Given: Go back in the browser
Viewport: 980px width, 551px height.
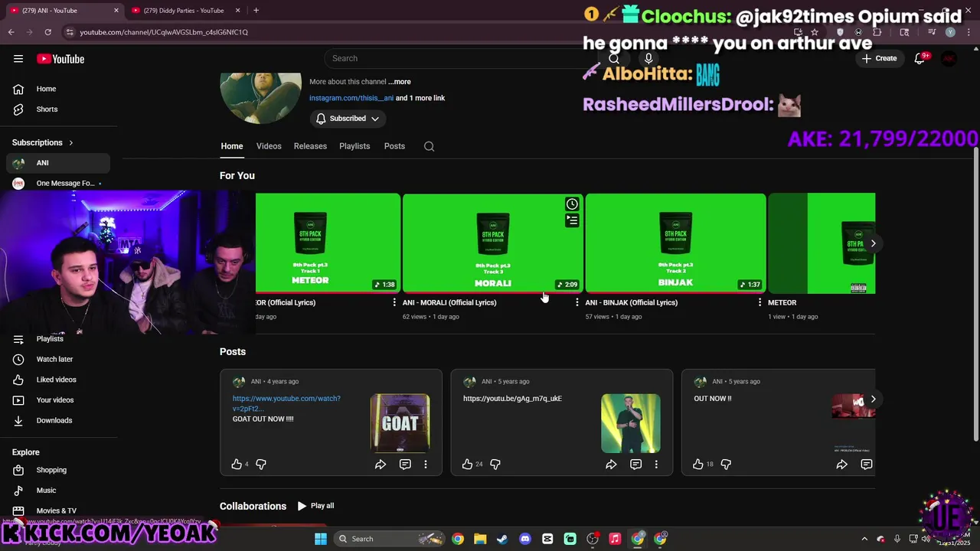Looking at the screenshot, I should (x=11, y=32).
